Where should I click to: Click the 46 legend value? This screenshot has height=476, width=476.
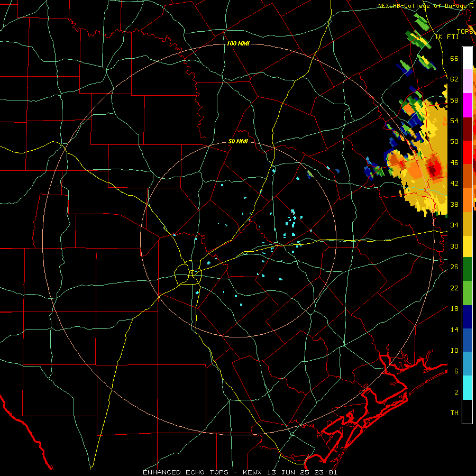pos(454,163)
